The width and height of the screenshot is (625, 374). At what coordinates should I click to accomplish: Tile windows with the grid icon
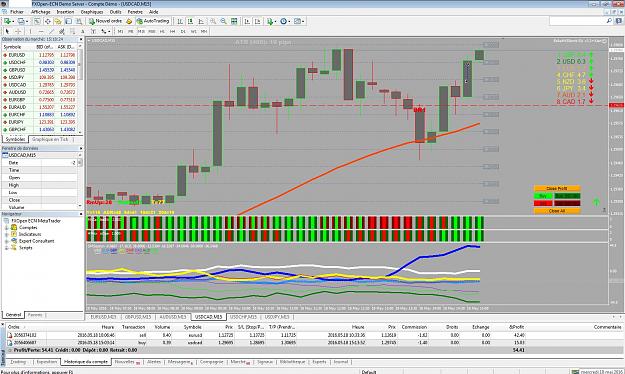pos(234,21)
